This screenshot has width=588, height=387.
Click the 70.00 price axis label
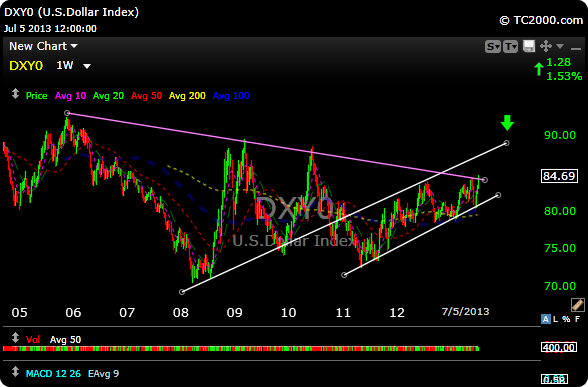point(560,286)
